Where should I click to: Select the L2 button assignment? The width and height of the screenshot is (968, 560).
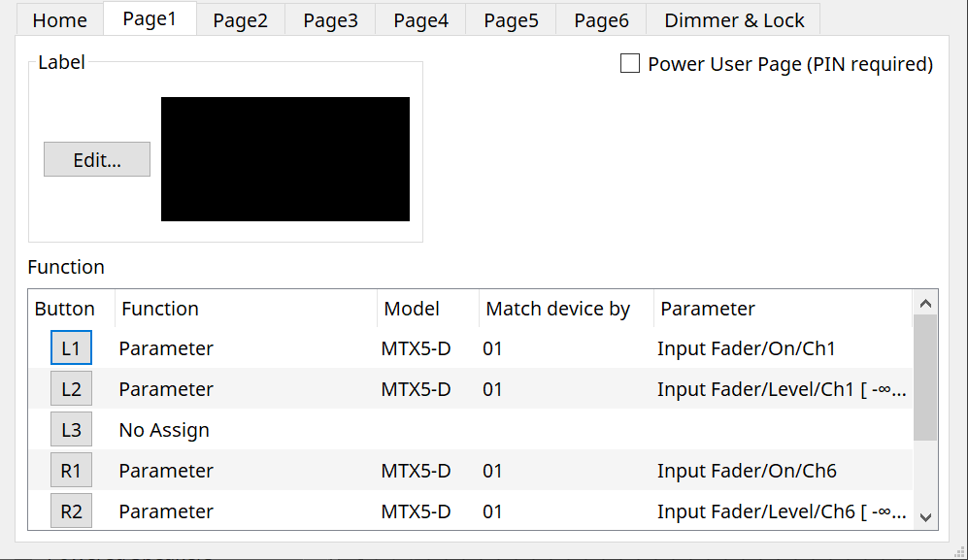[x=71, y=387]
